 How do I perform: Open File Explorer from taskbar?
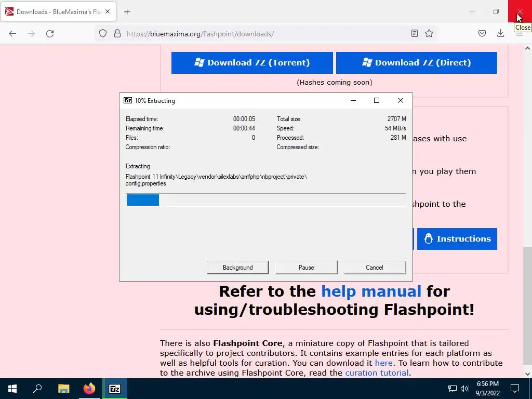coord(63,389)
